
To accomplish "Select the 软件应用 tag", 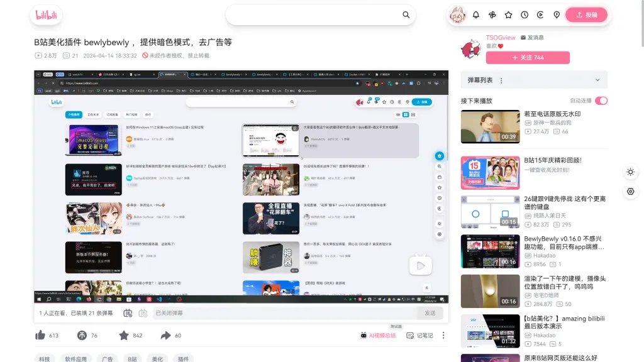I will (75, 359).
